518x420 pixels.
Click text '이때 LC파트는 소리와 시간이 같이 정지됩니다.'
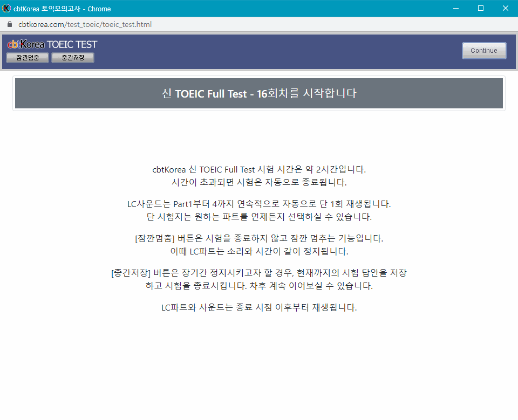259,251
